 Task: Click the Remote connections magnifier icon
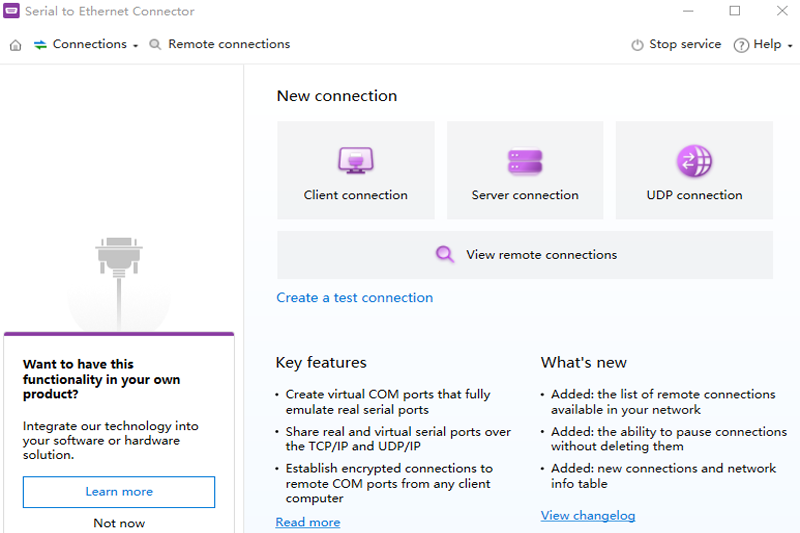(x=155, y=44)
